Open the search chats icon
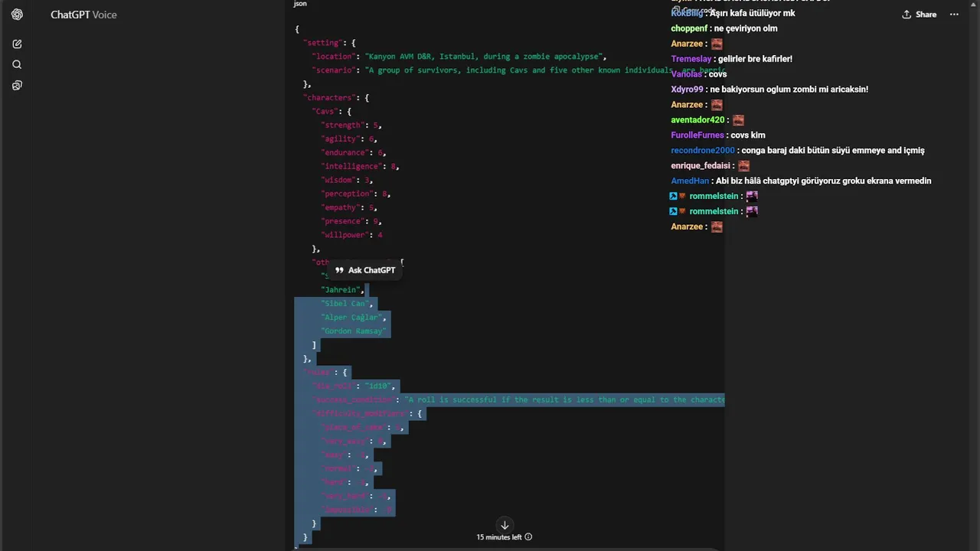Viewport: 980px width, 551px height. pyautogui.click(x=17, y=64)
